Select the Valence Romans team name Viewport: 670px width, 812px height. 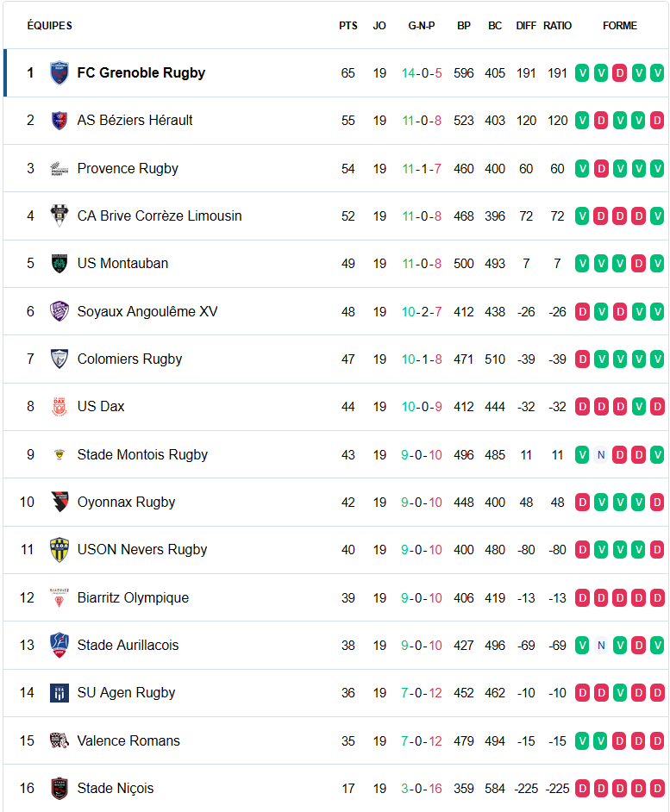click(128, 740)
